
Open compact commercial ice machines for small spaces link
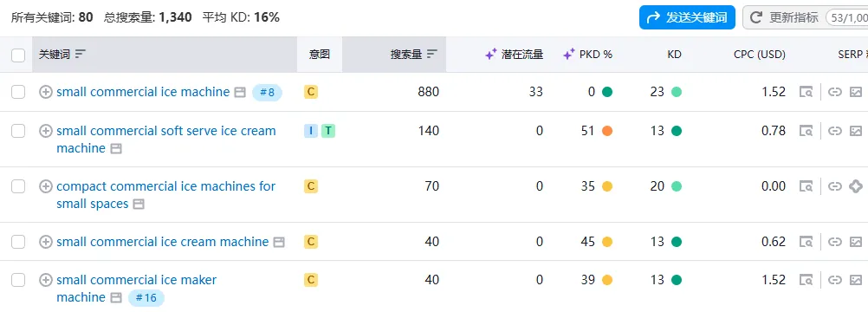click(x=166, y=195)
